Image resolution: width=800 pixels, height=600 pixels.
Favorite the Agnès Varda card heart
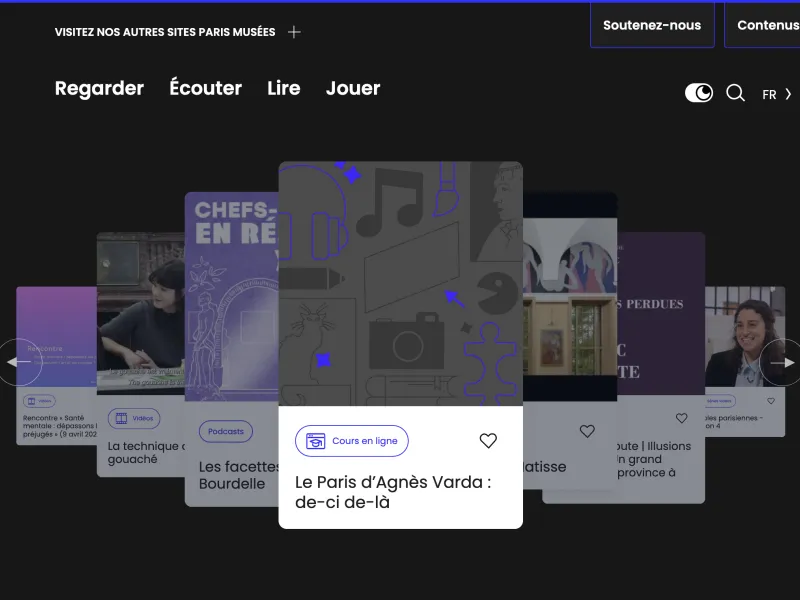point(488,441)
